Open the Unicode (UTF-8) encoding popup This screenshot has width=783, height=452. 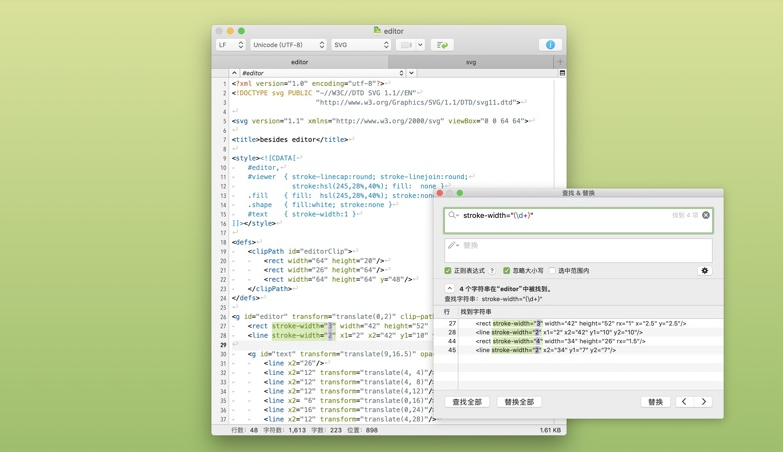click(x=288, y=45)
